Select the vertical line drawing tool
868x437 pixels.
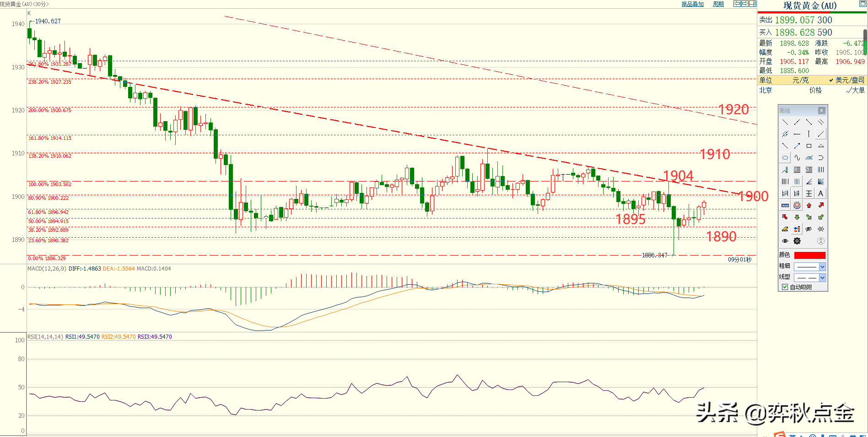pos(809,134)
